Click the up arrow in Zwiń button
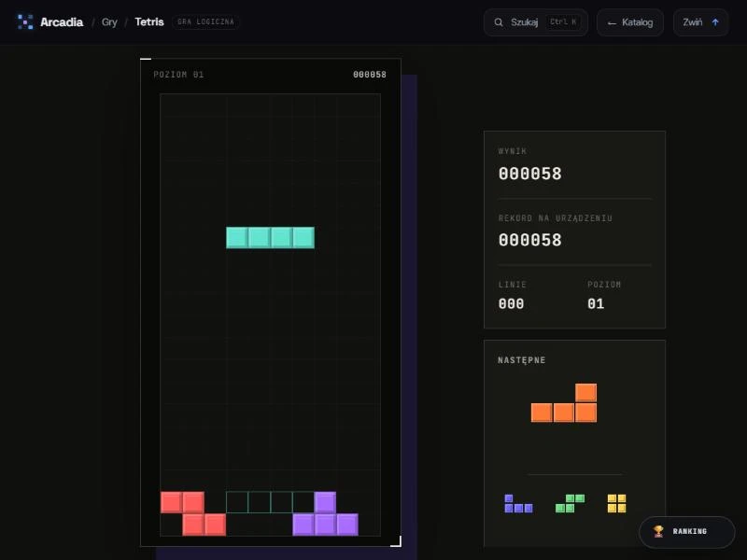Image resolution: width=747 pixels, height=560 pixels. [715, 22]
